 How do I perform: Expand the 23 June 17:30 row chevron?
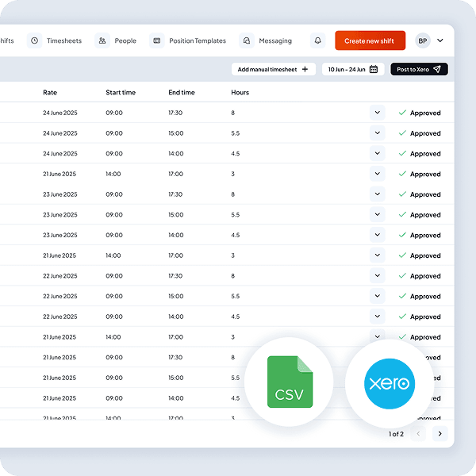pos(378,194)
